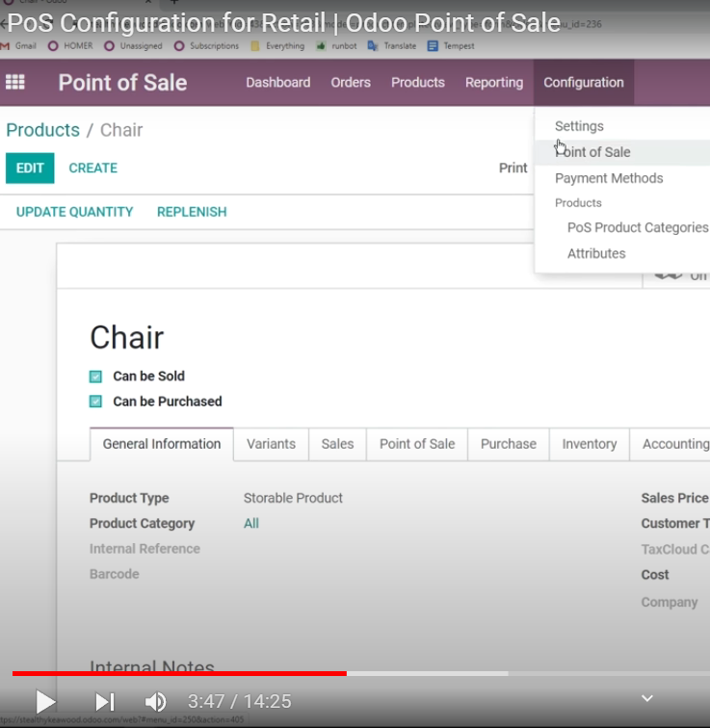Click the Storable Product value

[293, 498]
